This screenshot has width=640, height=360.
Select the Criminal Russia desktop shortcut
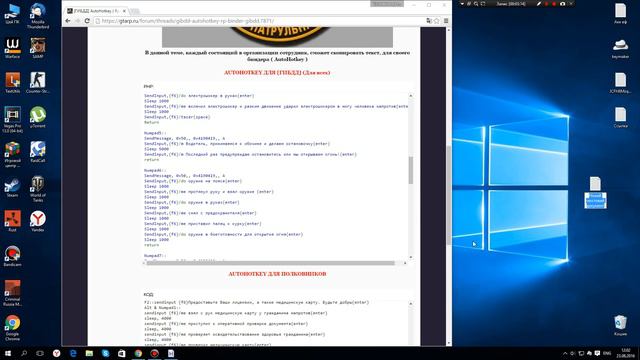[x=12, y=293]
